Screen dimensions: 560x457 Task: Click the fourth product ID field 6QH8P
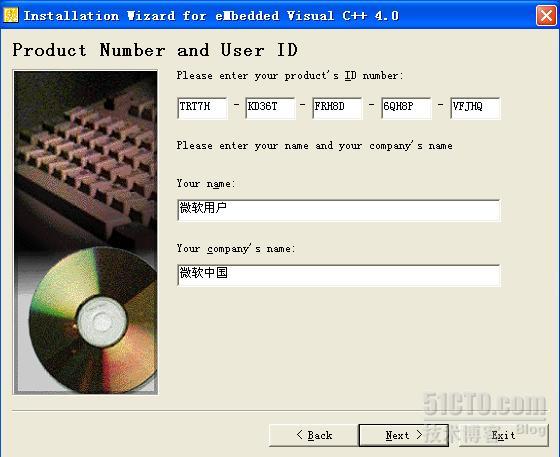406,108
